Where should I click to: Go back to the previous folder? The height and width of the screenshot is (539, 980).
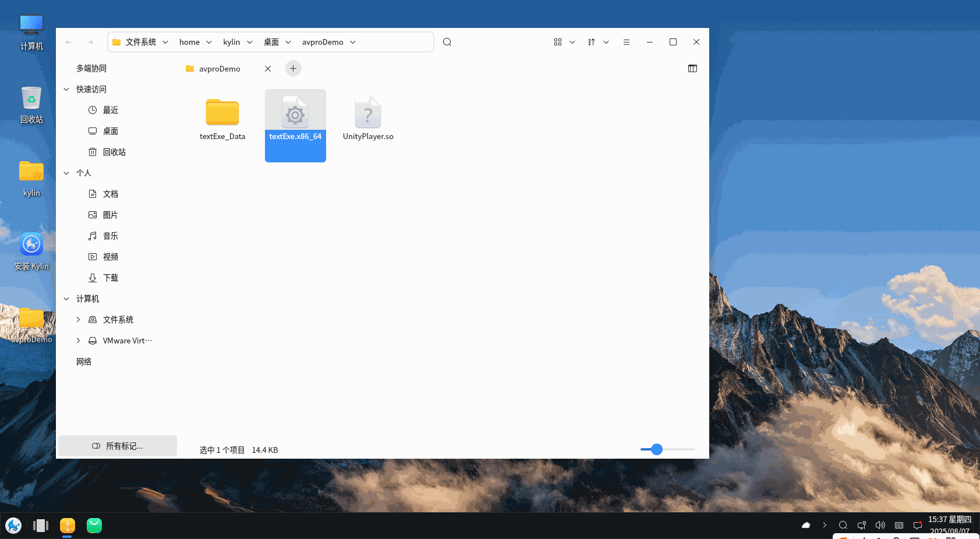pos(69,42)
